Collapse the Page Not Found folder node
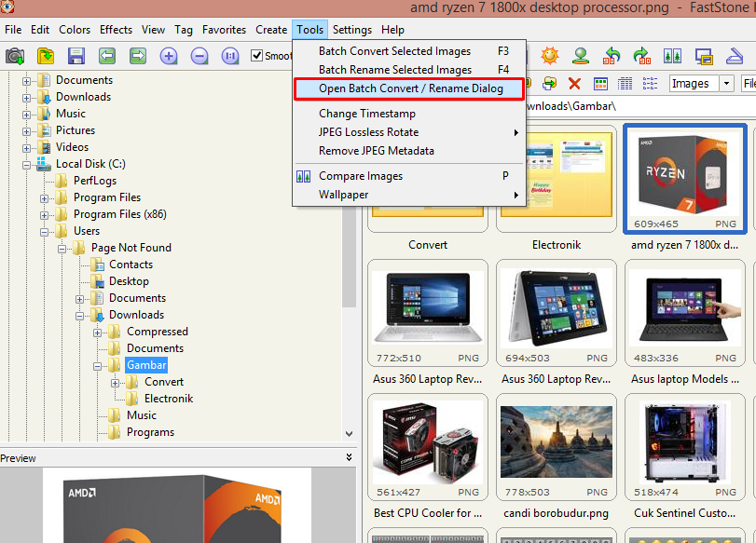756x543 pixels. [62, 249]
